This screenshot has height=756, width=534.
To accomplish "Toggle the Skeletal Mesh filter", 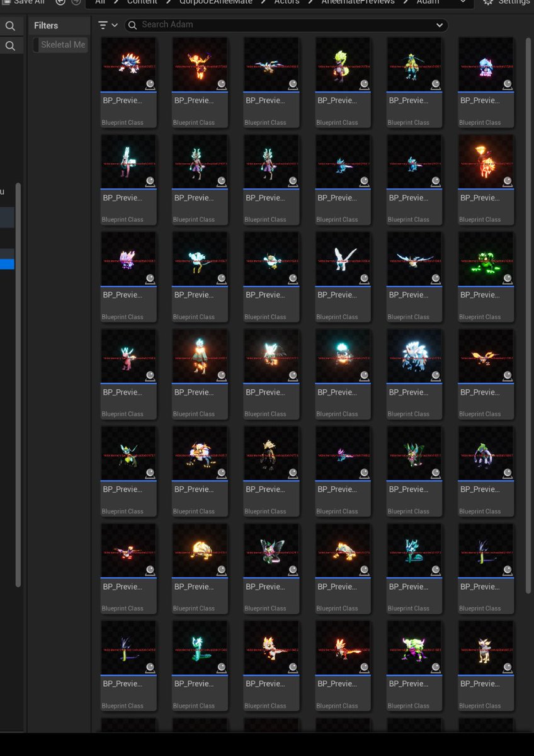I will (60, 45).
